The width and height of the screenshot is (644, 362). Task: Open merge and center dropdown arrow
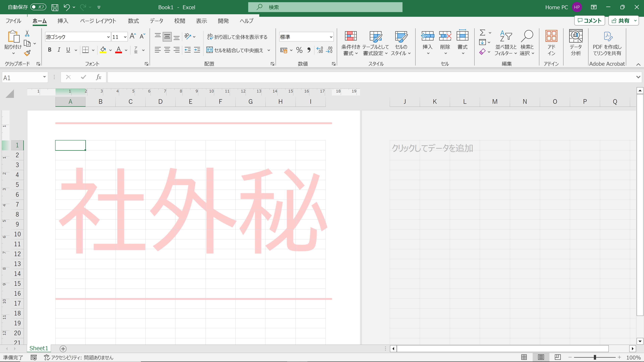tap(269, 50)
